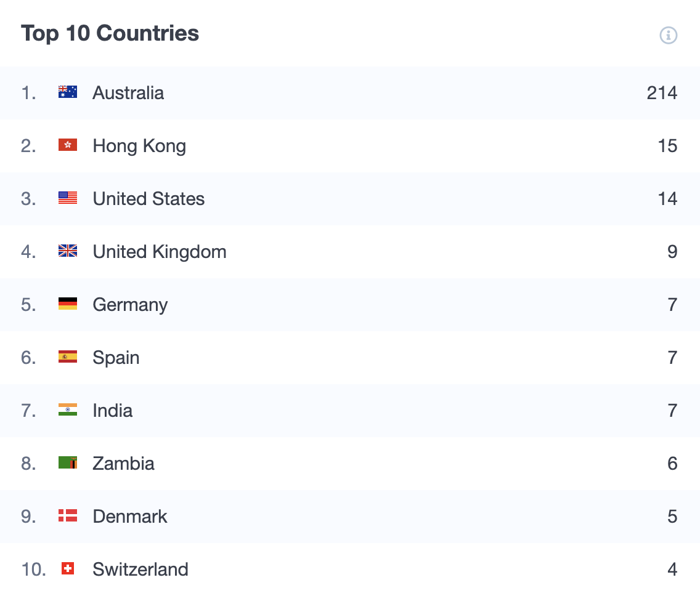Click the Top 10 Countries heading

coord(110,33)
